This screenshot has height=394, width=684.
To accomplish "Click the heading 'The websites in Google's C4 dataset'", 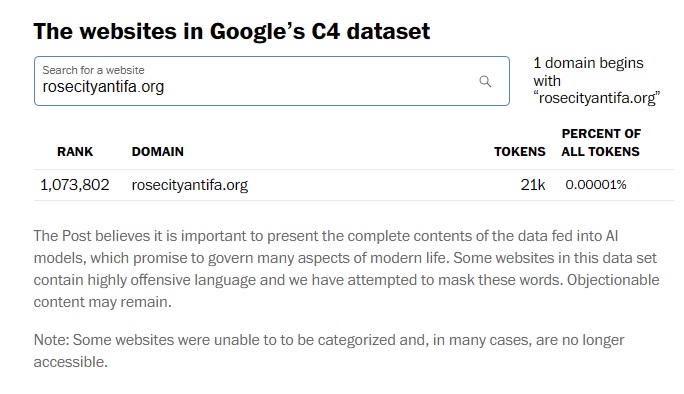I will tap(232, 31).
